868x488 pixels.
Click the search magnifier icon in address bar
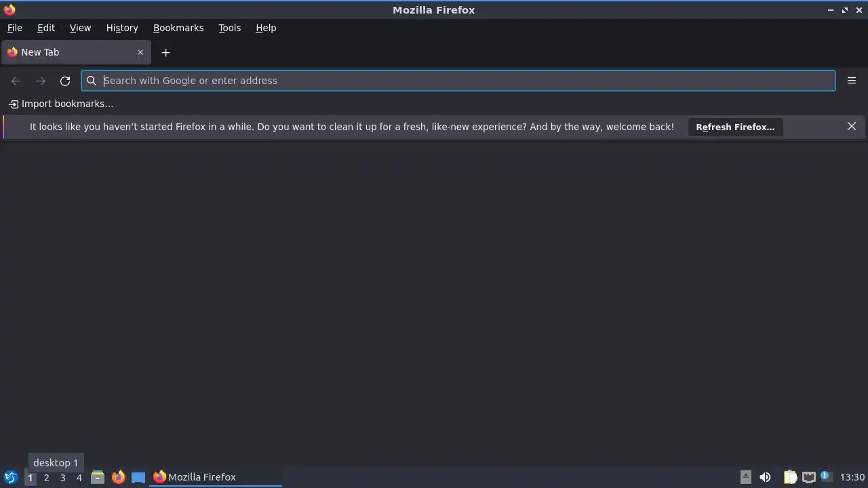(x=92, y=81)
